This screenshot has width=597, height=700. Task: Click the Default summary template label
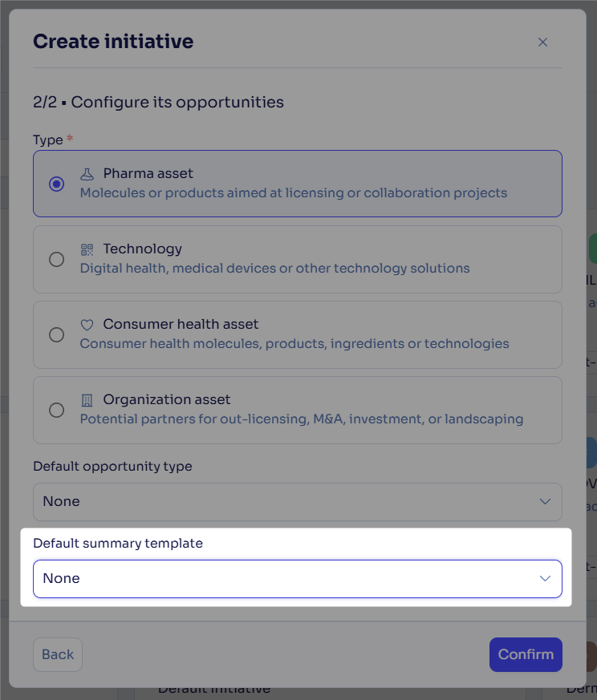118,544
